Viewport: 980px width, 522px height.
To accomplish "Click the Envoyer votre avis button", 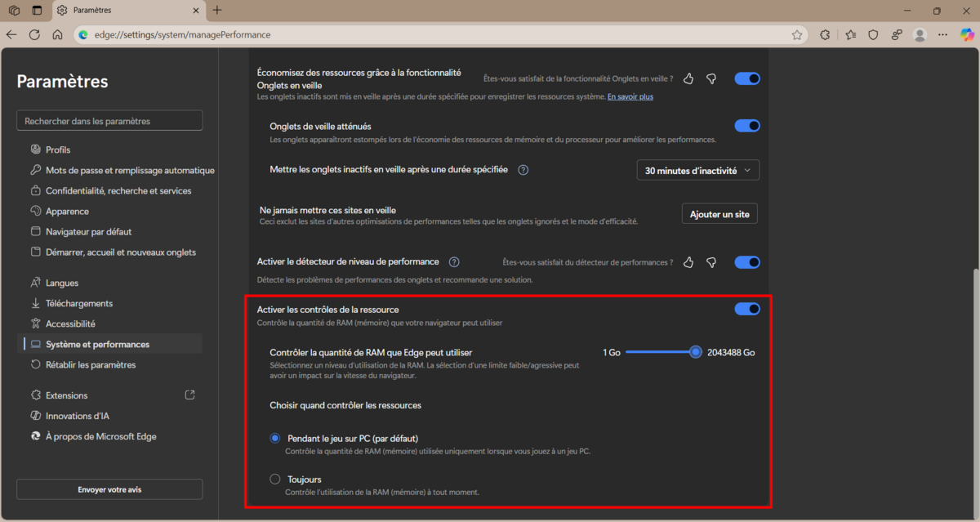I will click(109, 489).
